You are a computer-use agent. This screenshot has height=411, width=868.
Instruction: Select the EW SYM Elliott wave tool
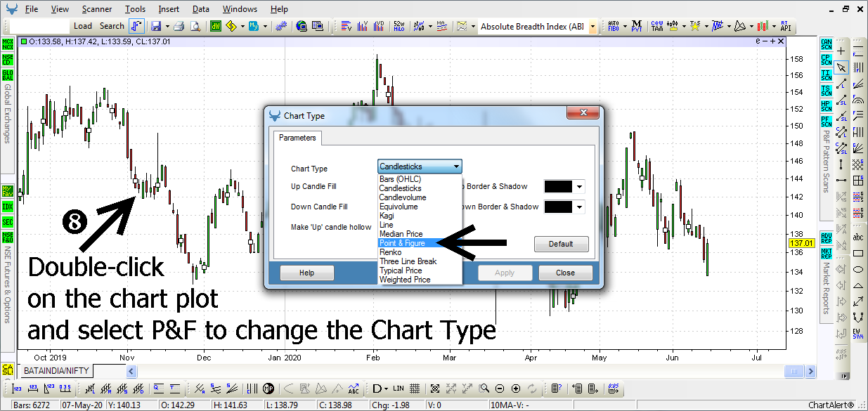858,334
